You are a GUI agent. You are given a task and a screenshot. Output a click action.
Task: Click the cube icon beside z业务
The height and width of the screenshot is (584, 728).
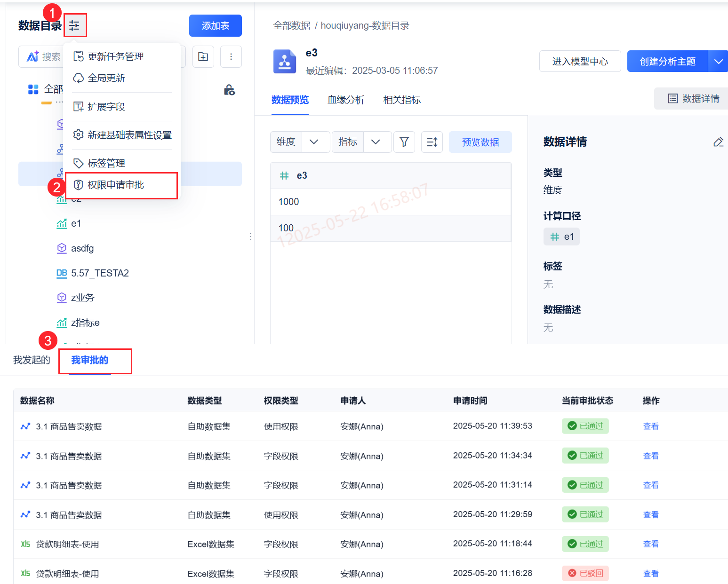tap(62, 298)
